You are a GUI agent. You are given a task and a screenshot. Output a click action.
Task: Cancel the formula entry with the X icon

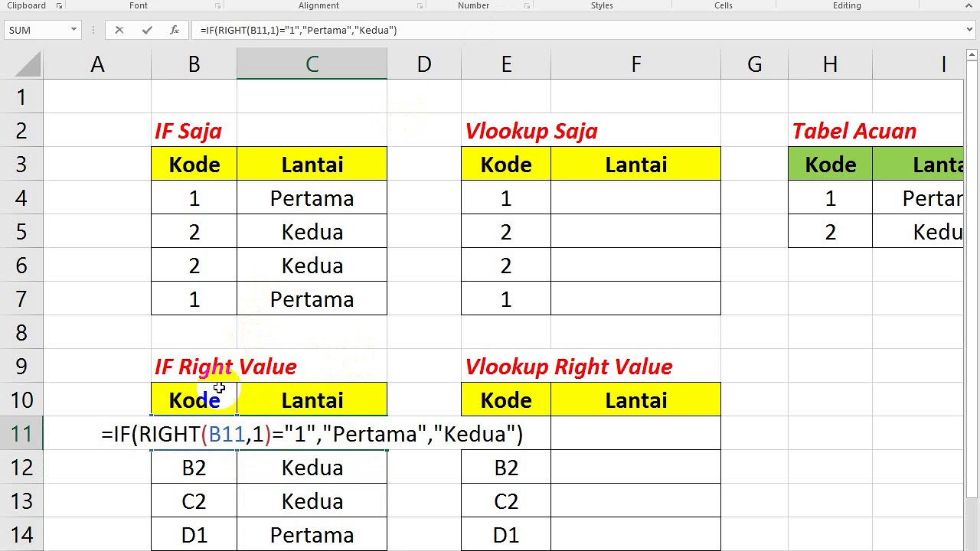(119, 30)
